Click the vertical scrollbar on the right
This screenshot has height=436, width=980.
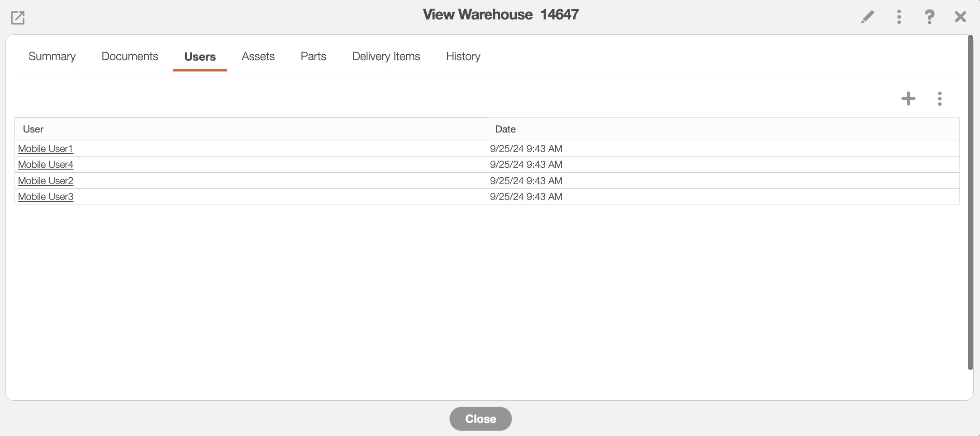pyautogui.click(x=970, y=204)
